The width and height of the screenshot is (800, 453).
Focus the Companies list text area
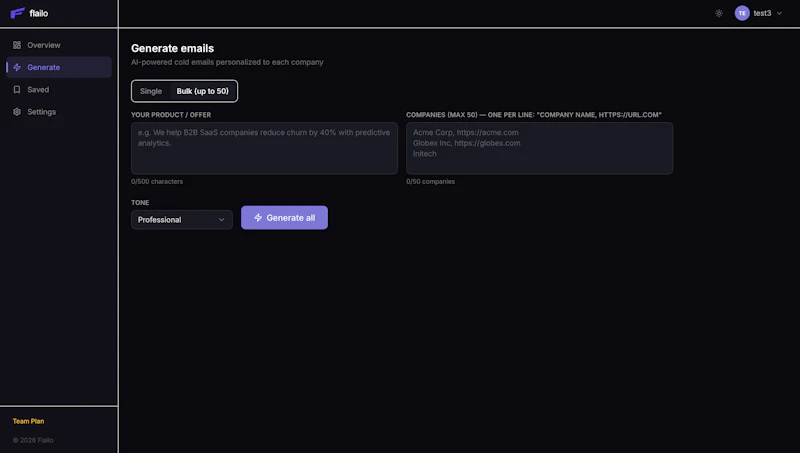(x=539, y=148)
